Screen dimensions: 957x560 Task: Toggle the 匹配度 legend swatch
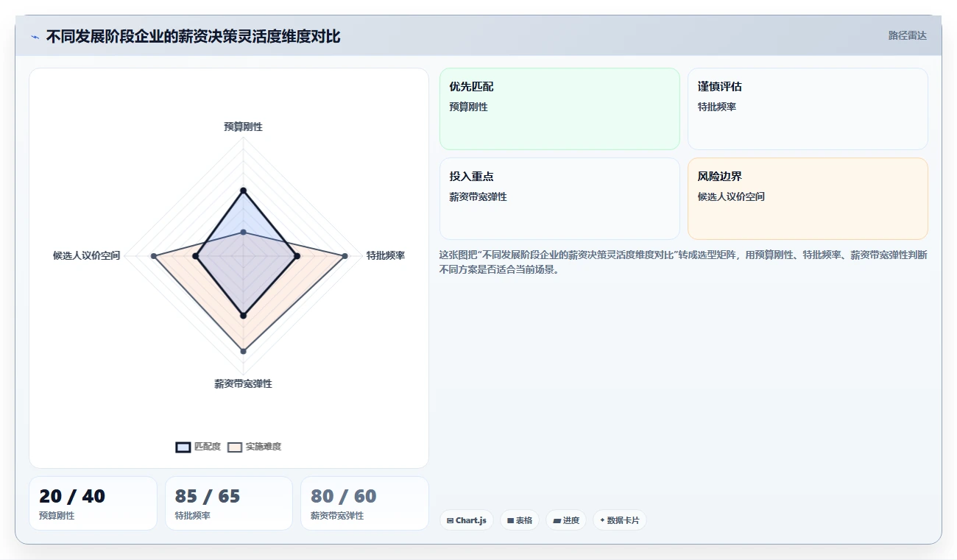pos(183,447)
